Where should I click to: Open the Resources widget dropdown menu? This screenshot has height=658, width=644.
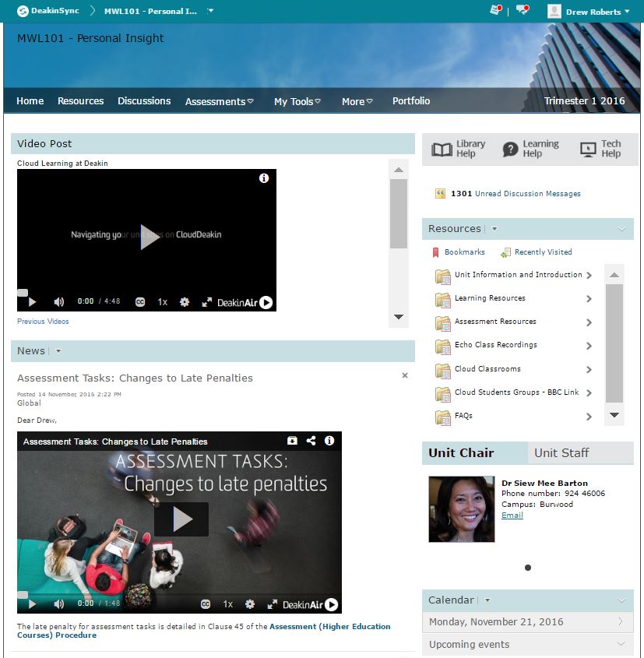click(x=494, y=229)
